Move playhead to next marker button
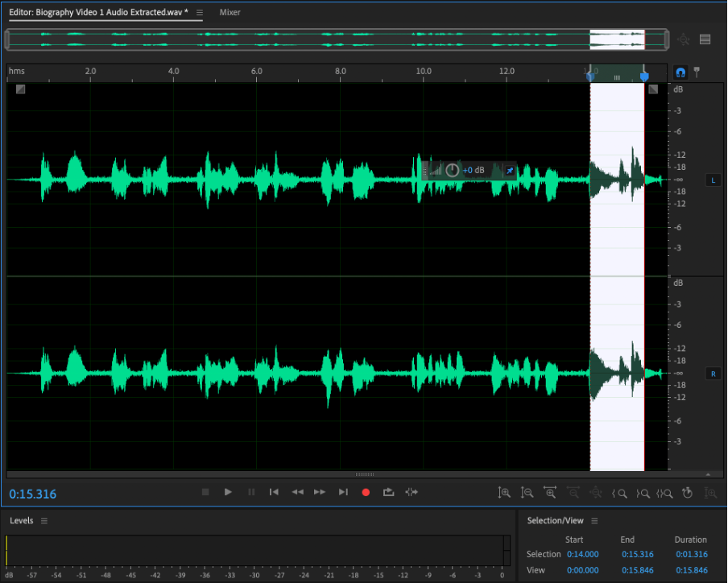The width and height of the screenshot is (728, 583). (x=343, y=492)
